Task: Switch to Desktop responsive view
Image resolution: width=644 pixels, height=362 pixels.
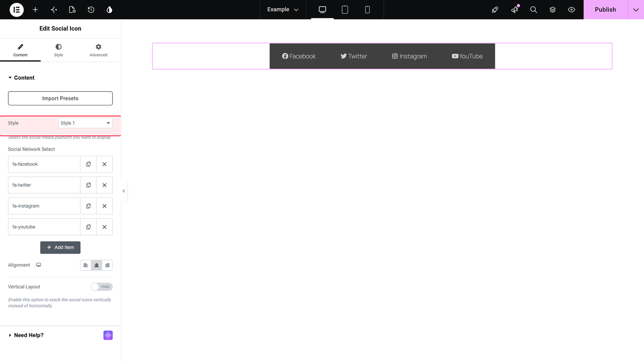Action: pos(323,10)
